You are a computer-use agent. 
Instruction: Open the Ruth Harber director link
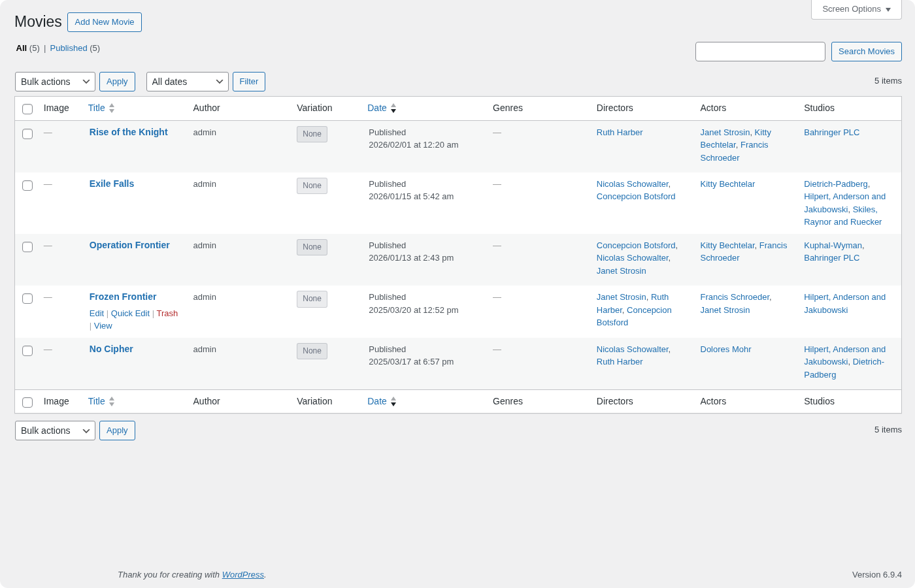point(620,132)
